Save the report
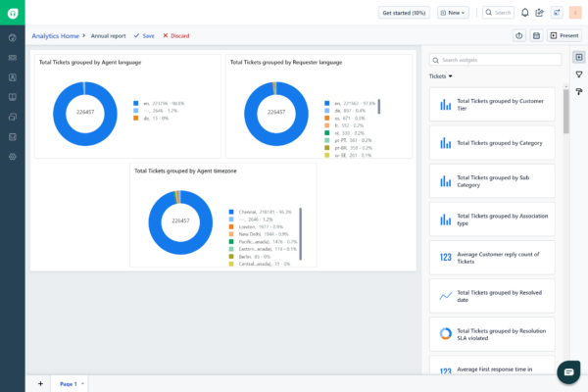Screen dimensions: 588x392 (144, 35)
